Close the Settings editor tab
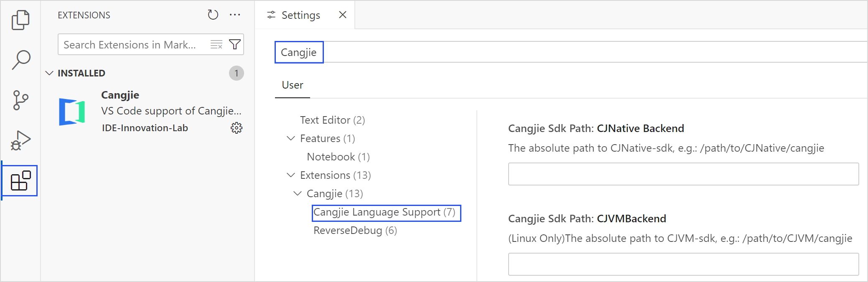The image size is (868, 282). (x=343, y=15)
